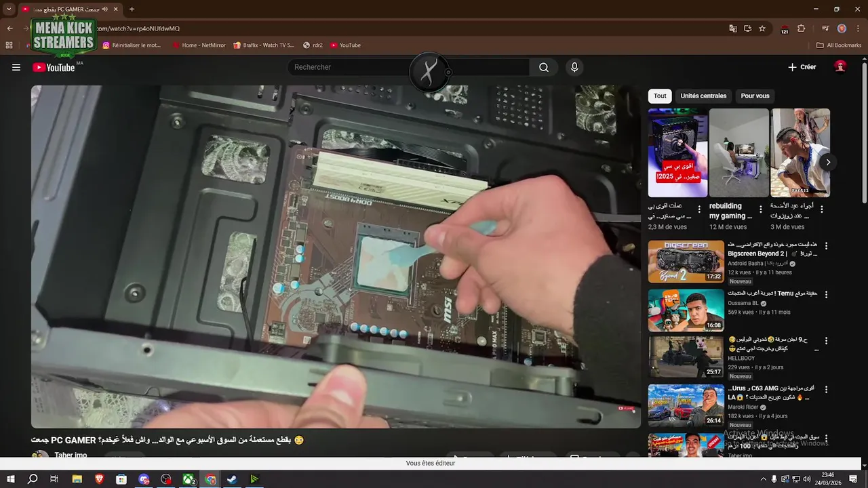Click the translate page icon

733,28
